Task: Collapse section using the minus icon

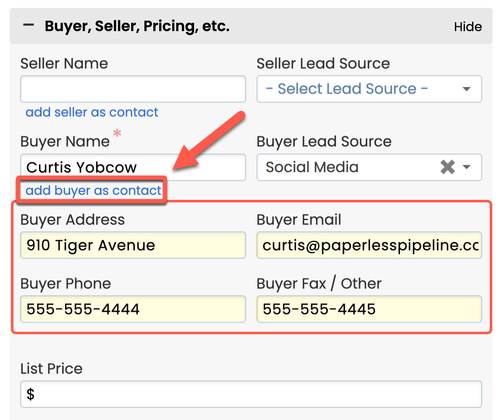Action: tap(29, 26)
